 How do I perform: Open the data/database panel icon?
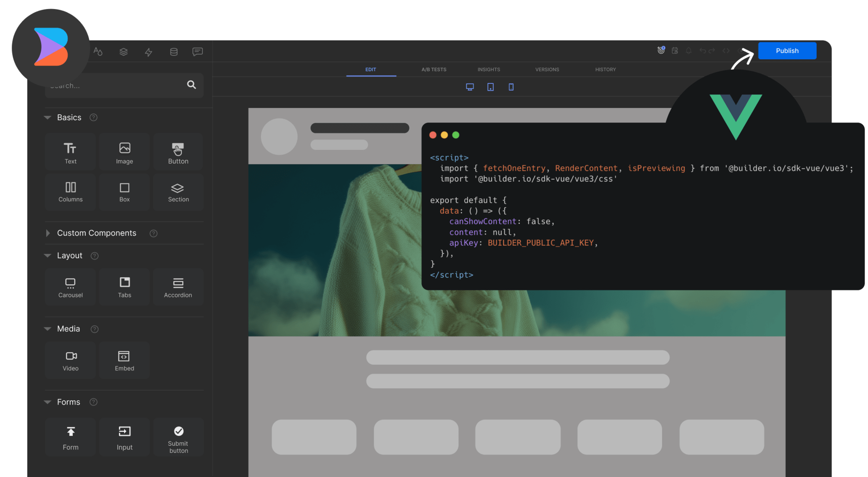pyautogui.click(x=173, y=51)
